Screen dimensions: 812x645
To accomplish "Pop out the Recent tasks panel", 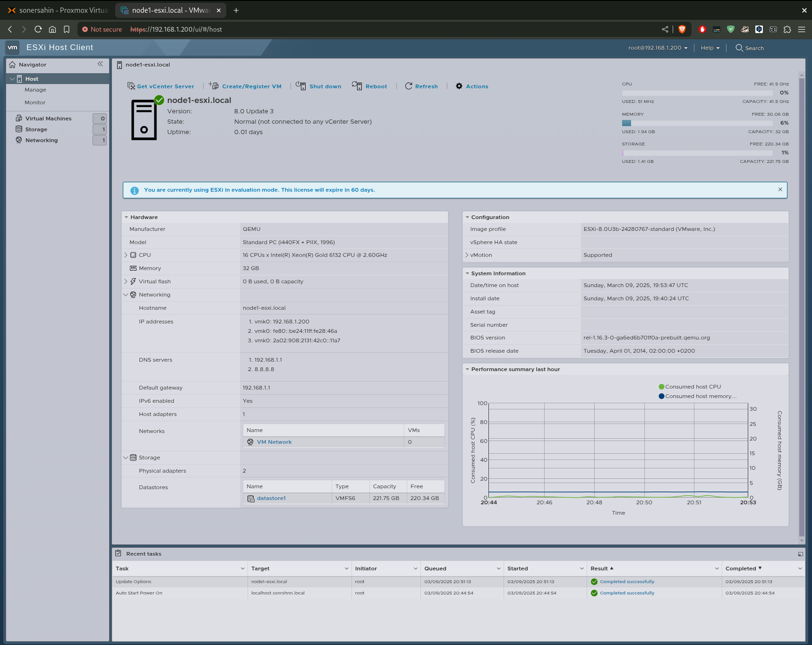I will pyautogui.click(x=800, y=554).
